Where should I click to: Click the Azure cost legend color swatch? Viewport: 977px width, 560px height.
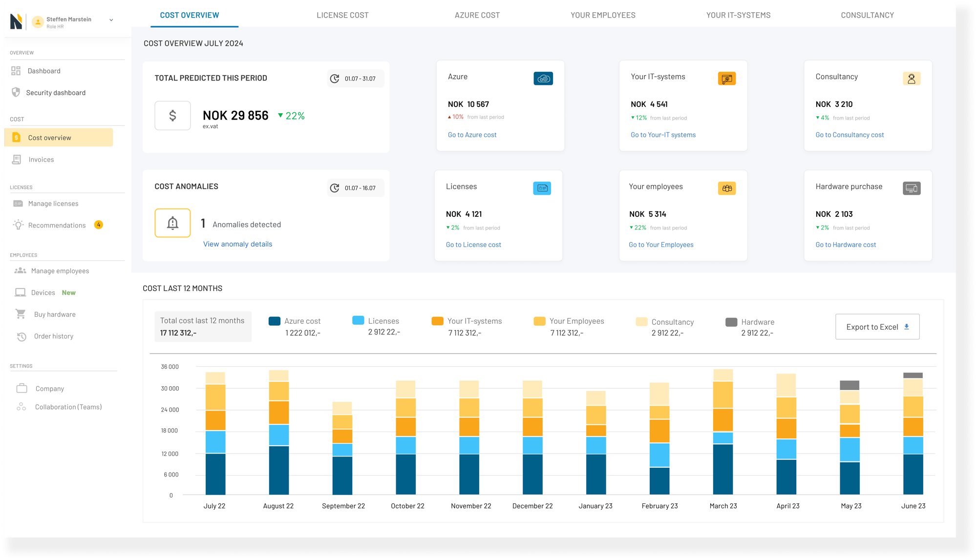tap(275, 321)
